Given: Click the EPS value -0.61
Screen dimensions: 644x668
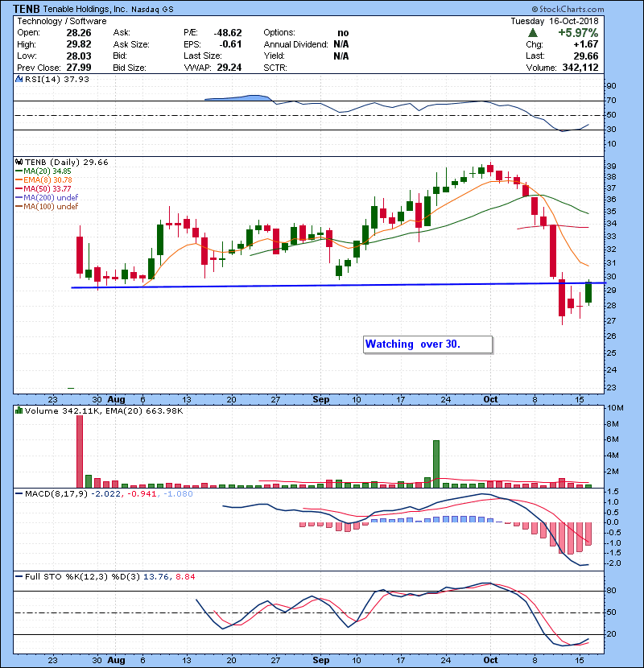Looking at the screenshot, I should (x=230, y=44).
